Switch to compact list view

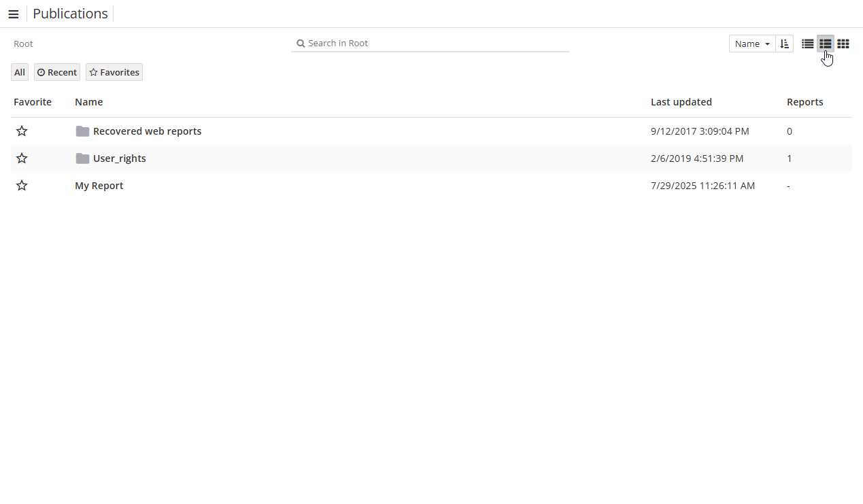807,44
